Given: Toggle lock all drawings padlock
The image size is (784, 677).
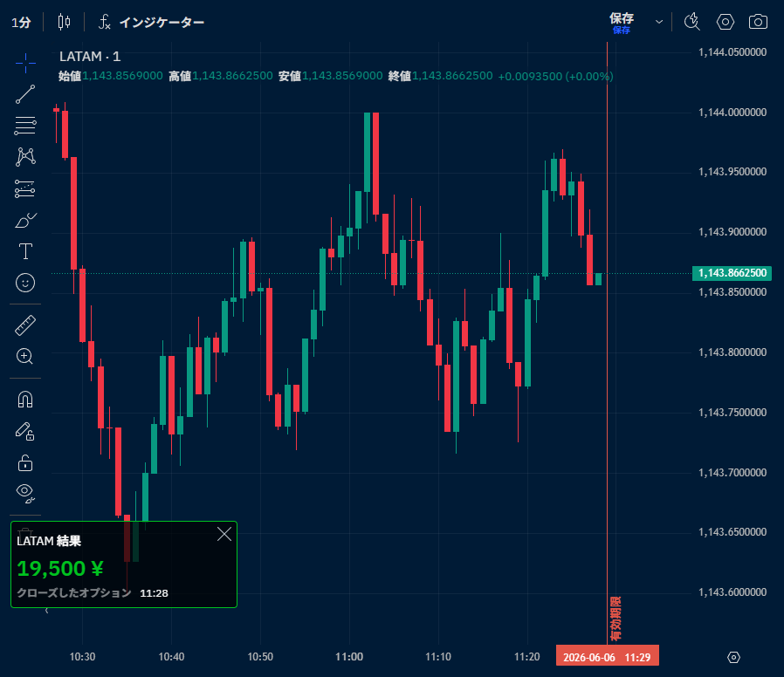Looking at the screenshot, I should (25, 462).
